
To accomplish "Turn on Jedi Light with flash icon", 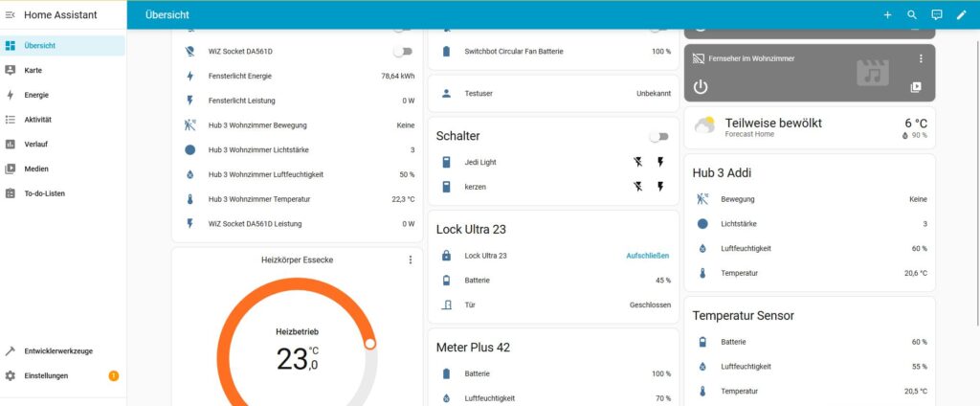I will (660, 162).
